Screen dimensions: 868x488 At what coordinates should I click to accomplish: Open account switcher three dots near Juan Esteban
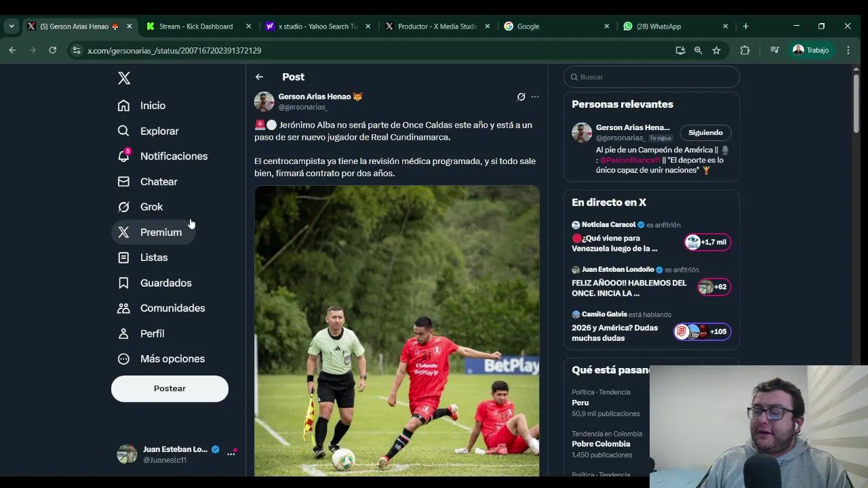231,453
